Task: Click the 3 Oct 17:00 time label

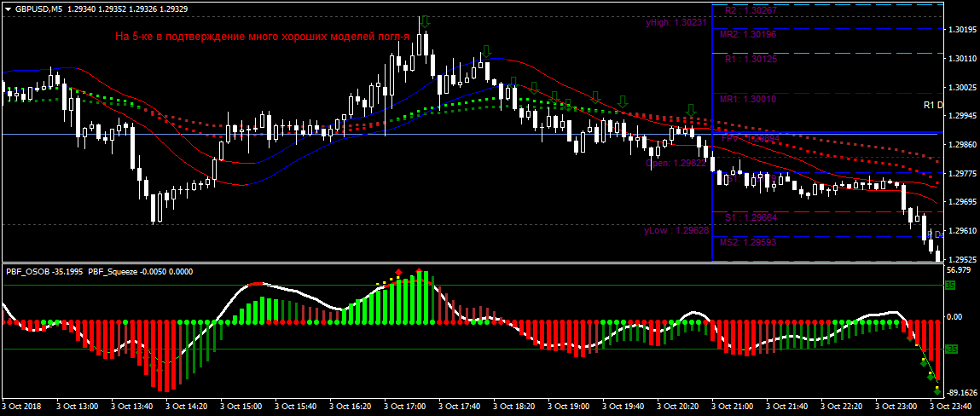Action: pyautogui.click(x=406, y=406)
